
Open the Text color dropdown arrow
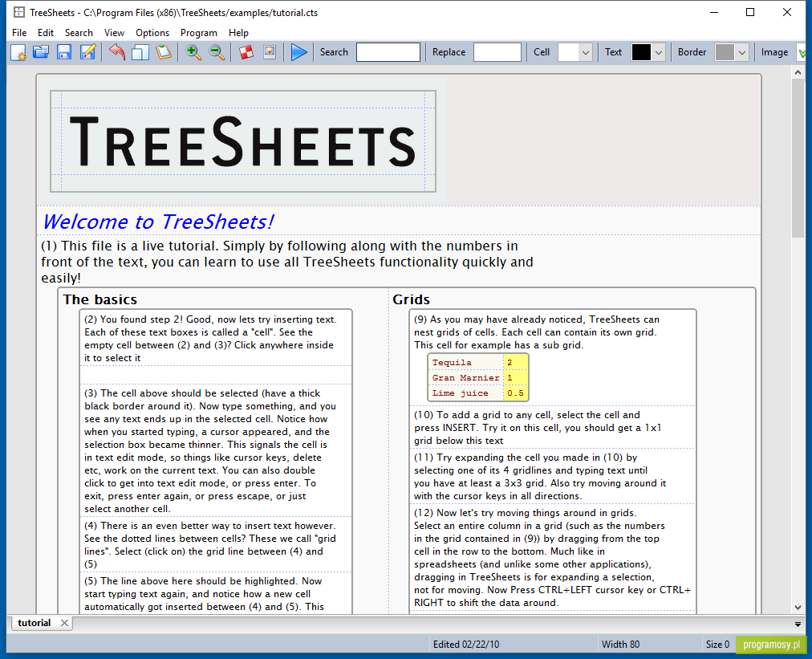[659, 52]
